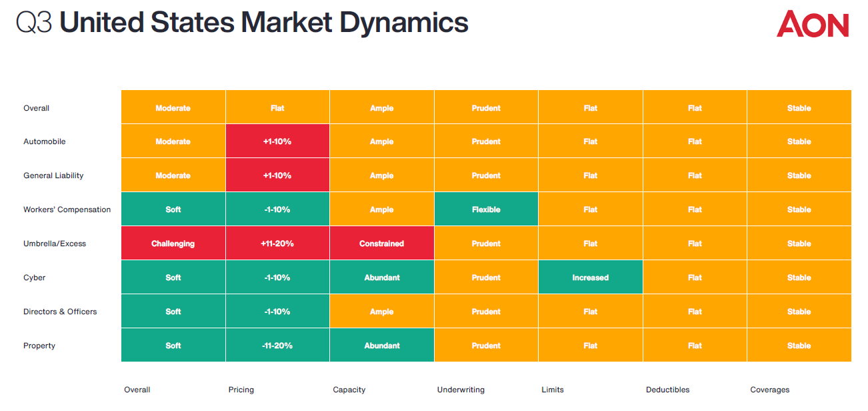Click the Deductibles column label
Viewport: 868px width, 411px height.
coord(667,390)
